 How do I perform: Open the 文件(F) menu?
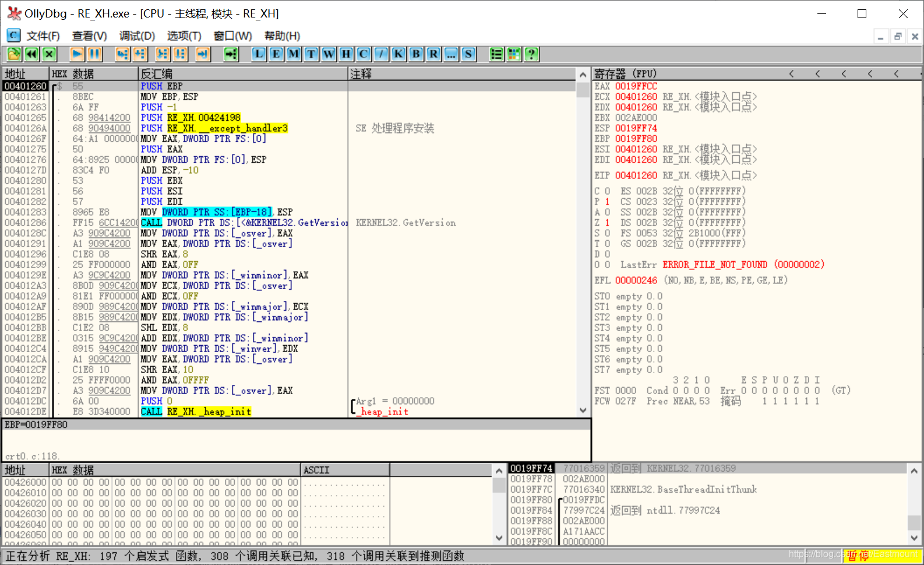click(43, 36)
